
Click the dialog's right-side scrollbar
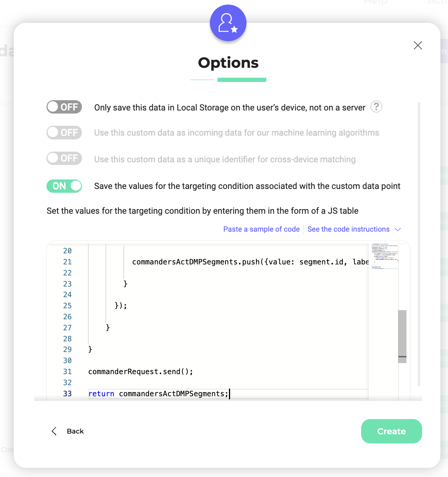(419, 244)
